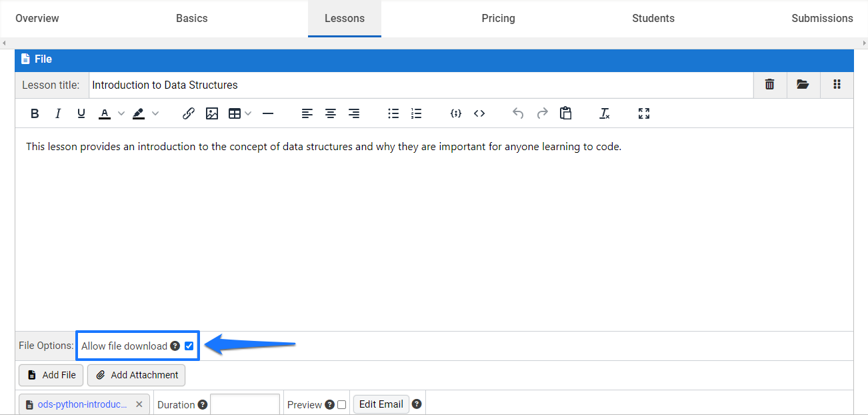
Task: Remove the ods-python file with X
Action: coord(139,404)
